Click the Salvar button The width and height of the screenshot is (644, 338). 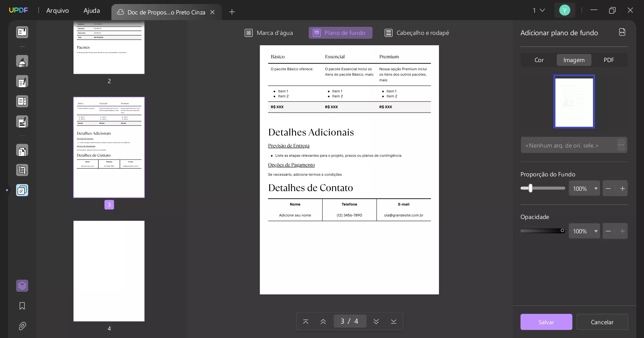click(x=546, y=322)
